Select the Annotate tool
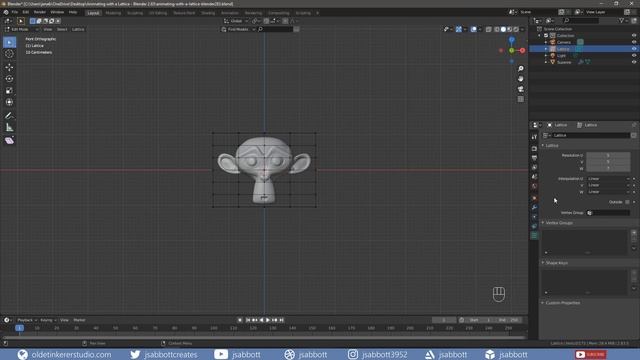The image size is (640, 360). point(9,116)
